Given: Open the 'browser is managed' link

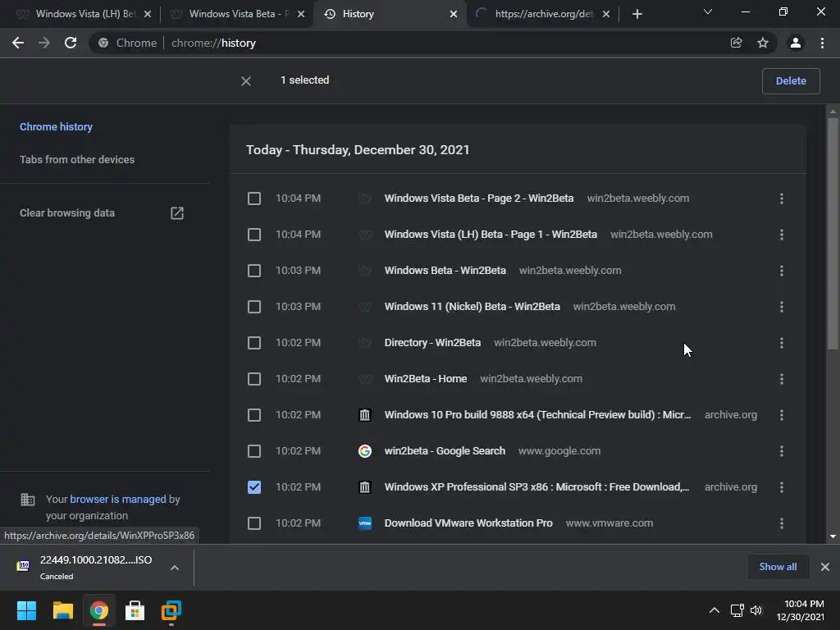Looking at the screenshot, I should pyautogui.click(x=118, y=500).
